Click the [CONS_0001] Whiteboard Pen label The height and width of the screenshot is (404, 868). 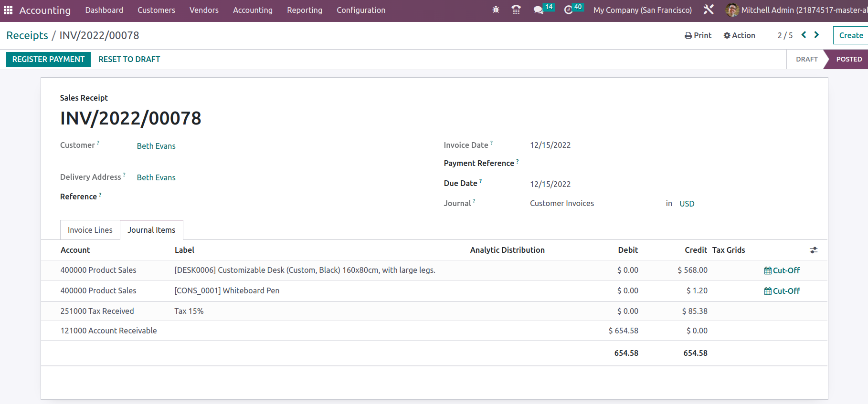227,290
